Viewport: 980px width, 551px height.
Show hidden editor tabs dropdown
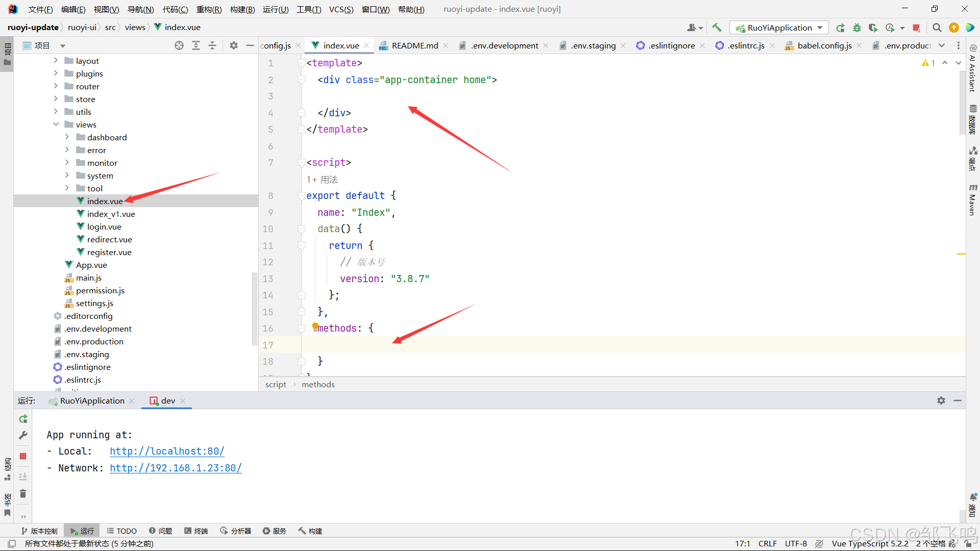942,45
